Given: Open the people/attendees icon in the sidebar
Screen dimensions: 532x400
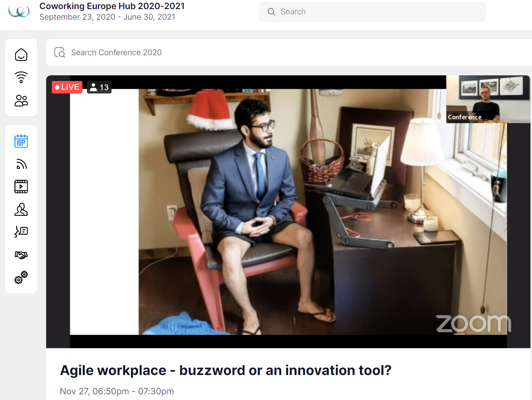Looking at the screenshot, I should coord(21,100).
